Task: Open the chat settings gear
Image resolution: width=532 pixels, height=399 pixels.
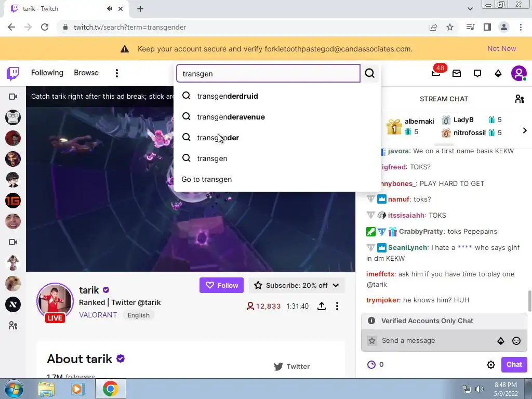Action: (x=490, y=365)
